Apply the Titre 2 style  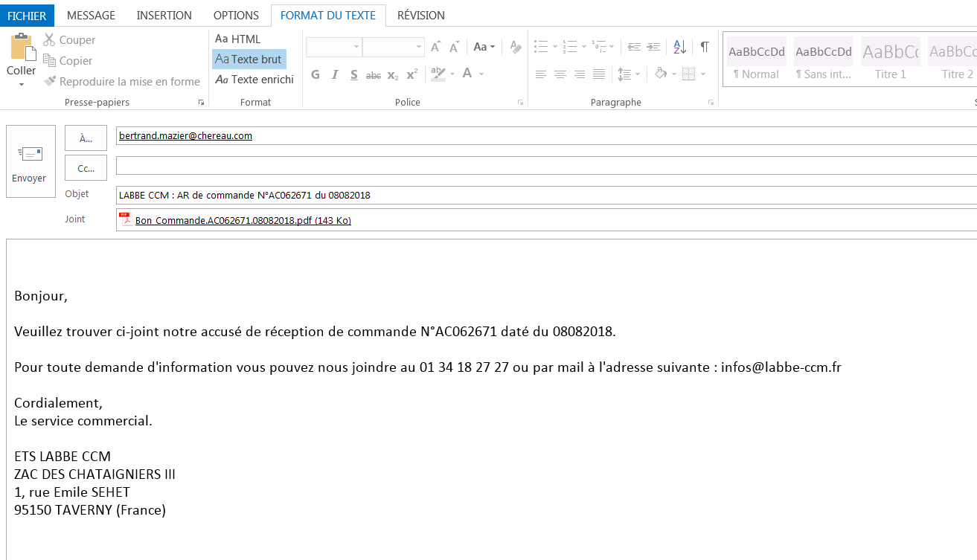point(953,59)
